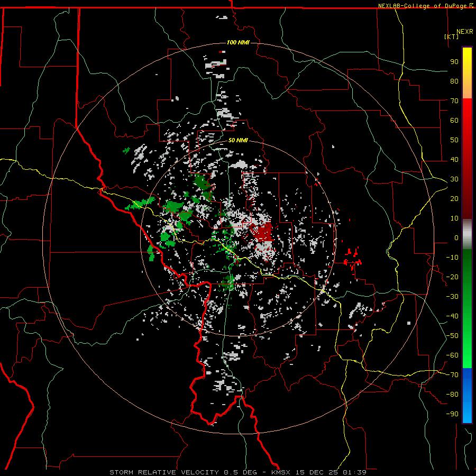Click the 90 value on the velocity scale
The height and width of the screenshot is (476, 476).
pyautogui.click(x=454, y=62)
